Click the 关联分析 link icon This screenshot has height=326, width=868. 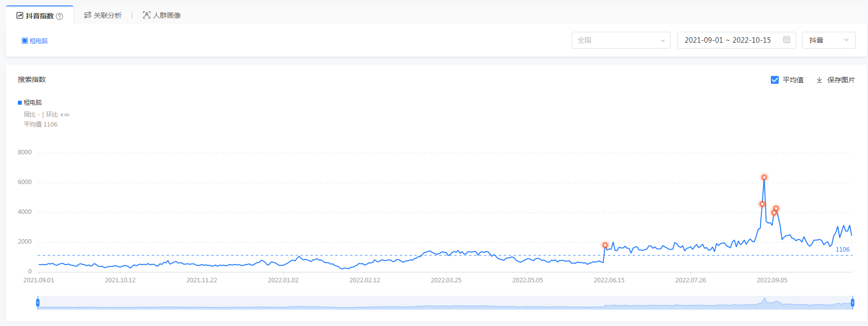(x=88, y=15)
